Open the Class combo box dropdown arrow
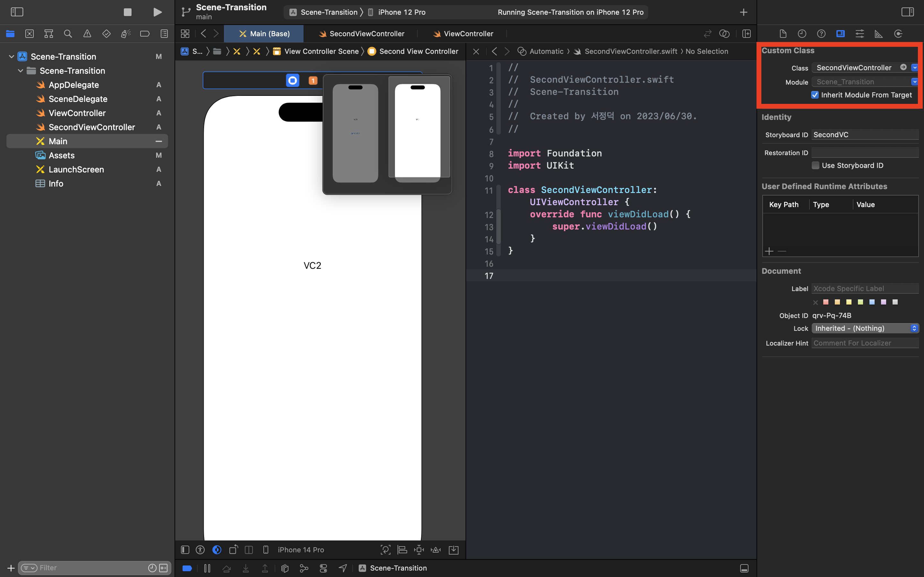The width and height of the screenshot is (924, 577). [914, 68]
